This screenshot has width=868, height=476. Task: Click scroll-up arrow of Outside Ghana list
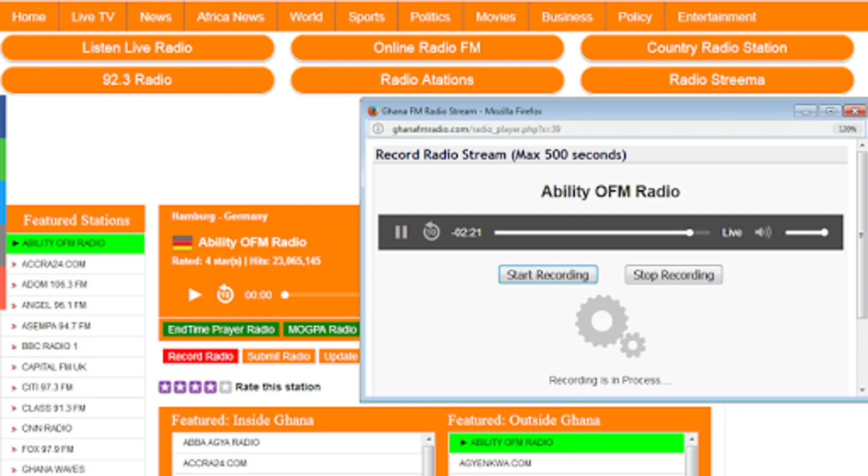[x=691, y=440]
